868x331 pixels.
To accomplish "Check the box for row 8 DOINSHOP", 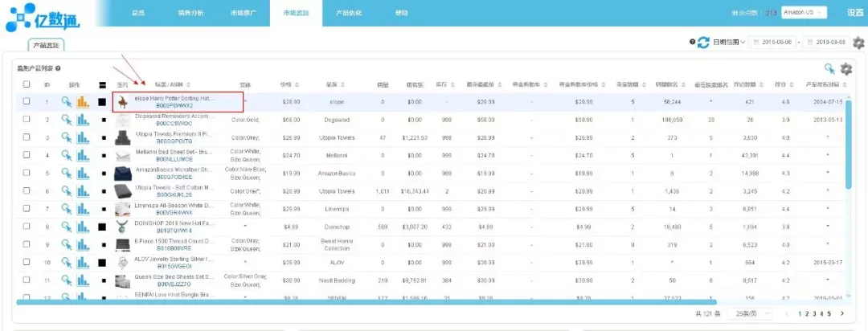I will pyautogui.click(x=27, y=227).
